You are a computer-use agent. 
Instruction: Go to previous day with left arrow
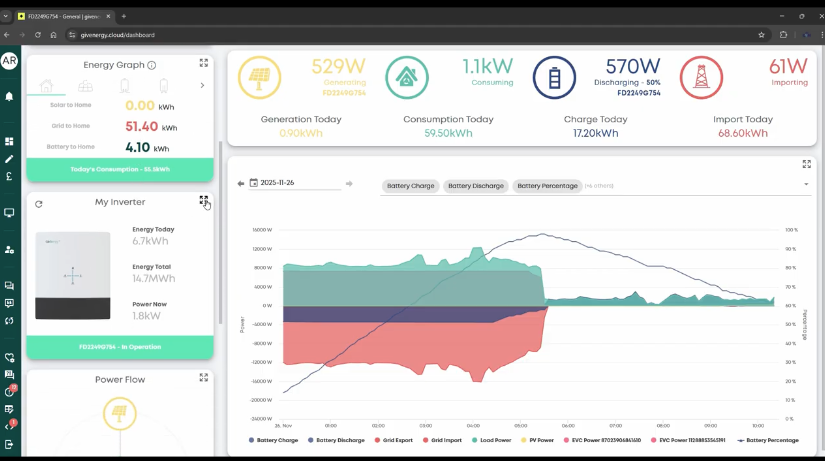pyautogui.click(x=240, y=184)
